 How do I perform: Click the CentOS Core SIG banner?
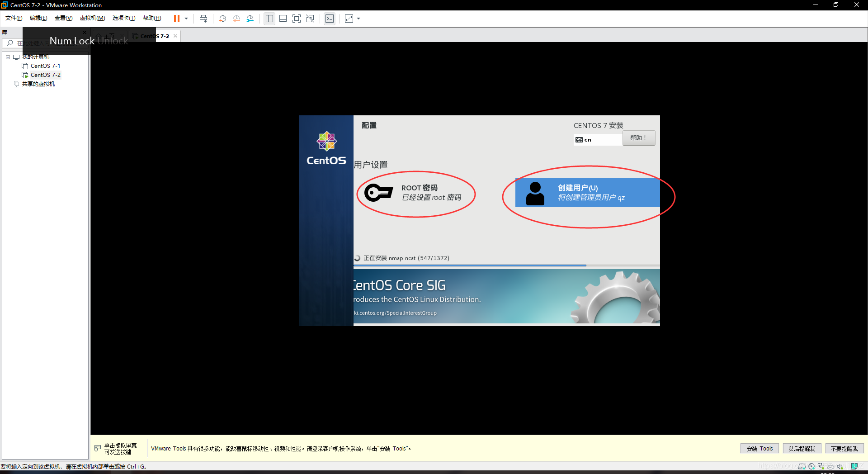[506, 296]
